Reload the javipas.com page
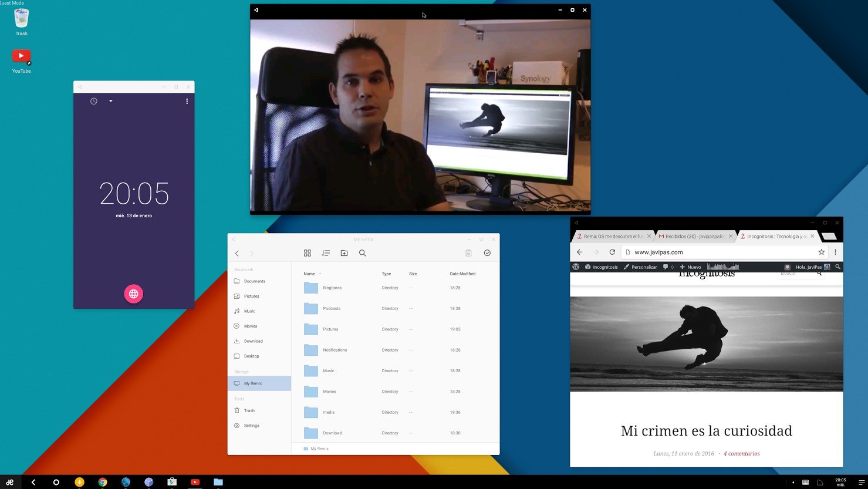The image size is (868, 489). click(x=612, y=252)
